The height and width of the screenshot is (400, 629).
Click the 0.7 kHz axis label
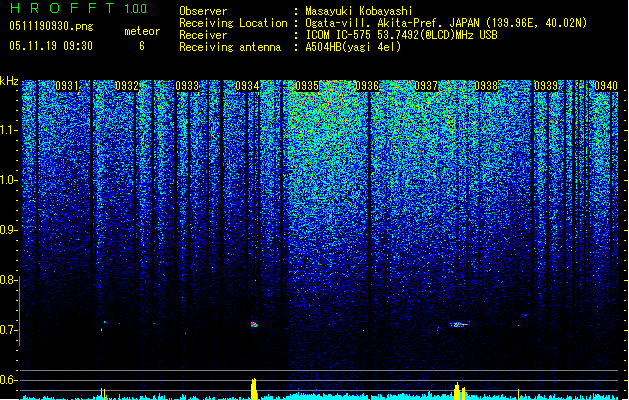[x=8, y=330]
